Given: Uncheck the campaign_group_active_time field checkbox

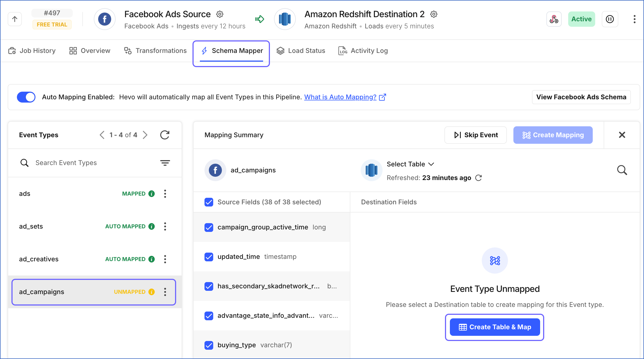Looking at the screenshot, I should pyautogui.click(x=209, y=227).
